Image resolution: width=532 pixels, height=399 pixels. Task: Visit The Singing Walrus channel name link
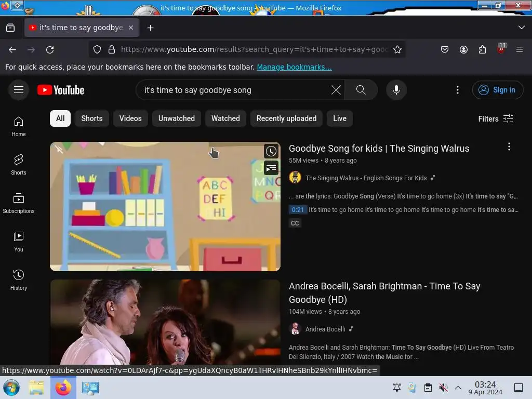point(366,178)
